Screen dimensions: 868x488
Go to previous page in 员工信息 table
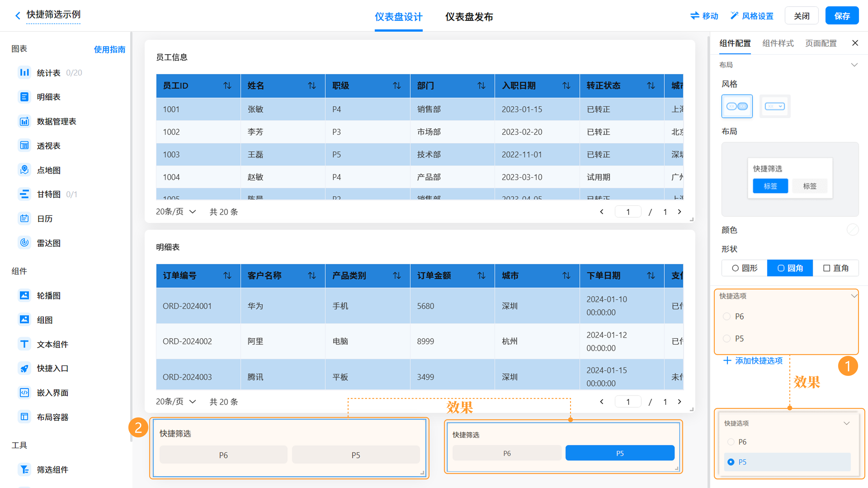pos(602,212)
